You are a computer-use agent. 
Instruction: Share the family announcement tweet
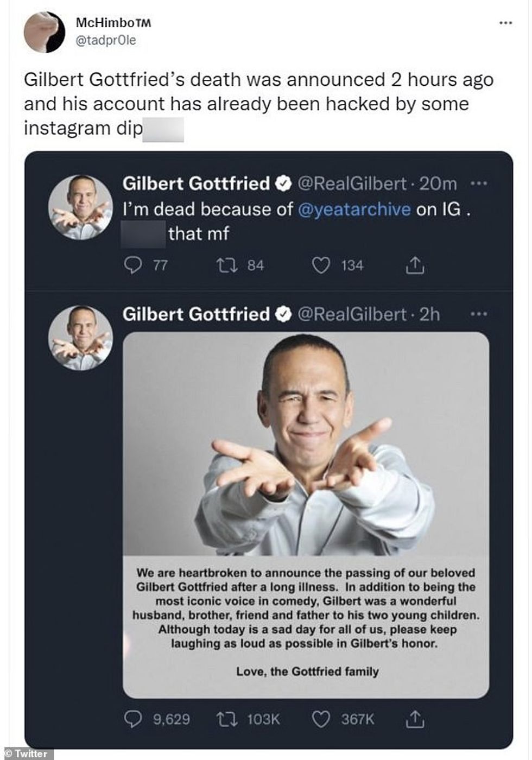pos(415,719)
